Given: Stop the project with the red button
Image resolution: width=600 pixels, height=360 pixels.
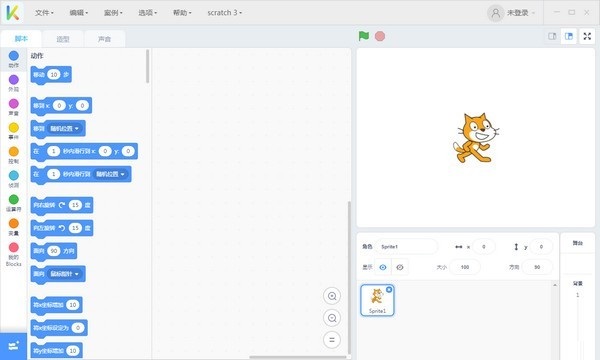Looking at the screenshot, I should (x=380, y=36).
